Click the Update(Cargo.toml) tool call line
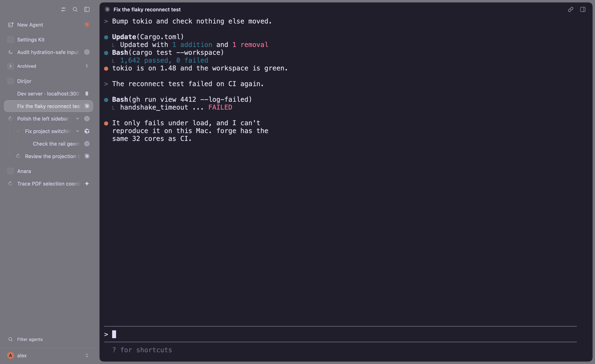 (148, 37)
